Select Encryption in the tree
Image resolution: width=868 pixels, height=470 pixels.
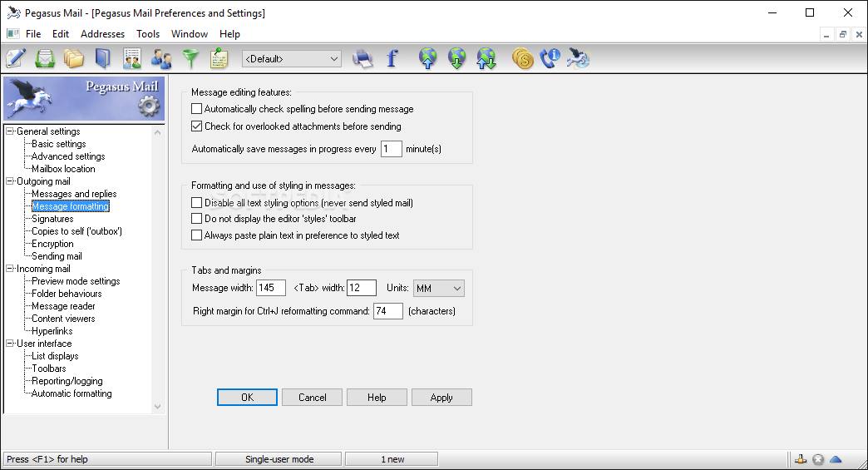pyautogui.click(x=52, y=244)
